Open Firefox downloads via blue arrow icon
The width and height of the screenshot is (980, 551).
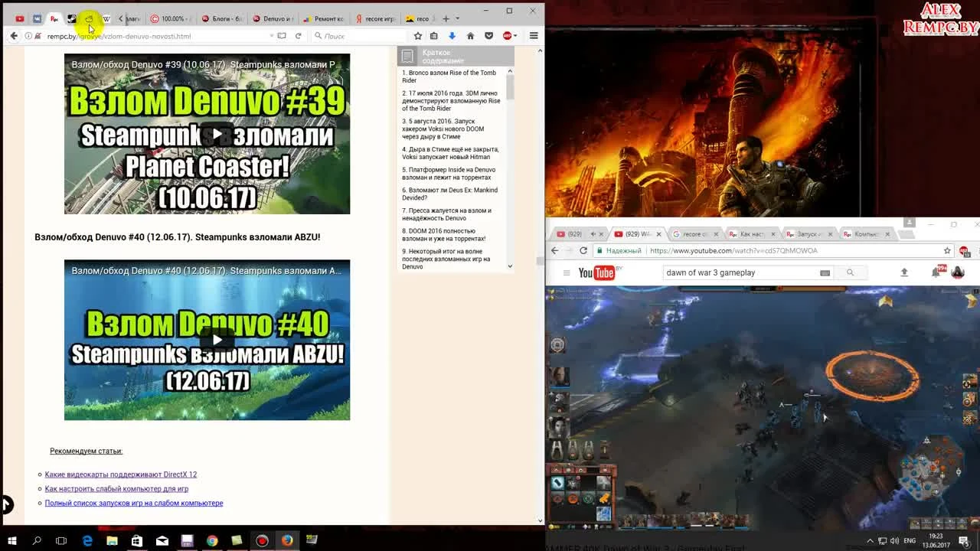coord(452,35)
